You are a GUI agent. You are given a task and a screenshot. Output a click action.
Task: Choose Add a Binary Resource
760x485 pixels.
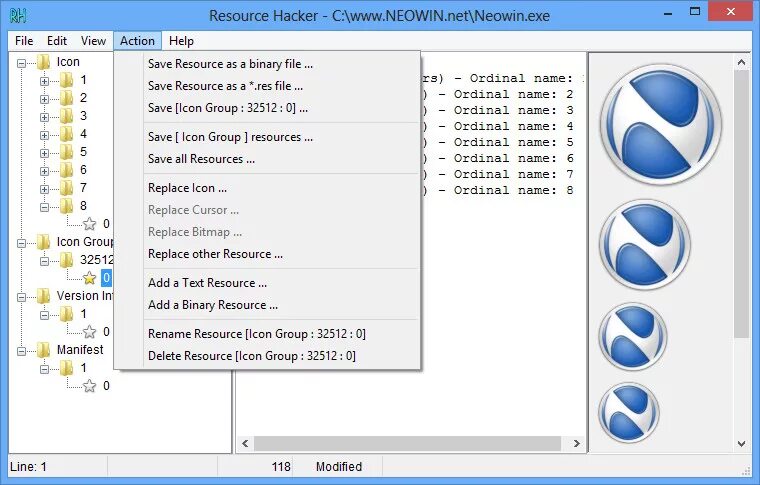[268, 305]
